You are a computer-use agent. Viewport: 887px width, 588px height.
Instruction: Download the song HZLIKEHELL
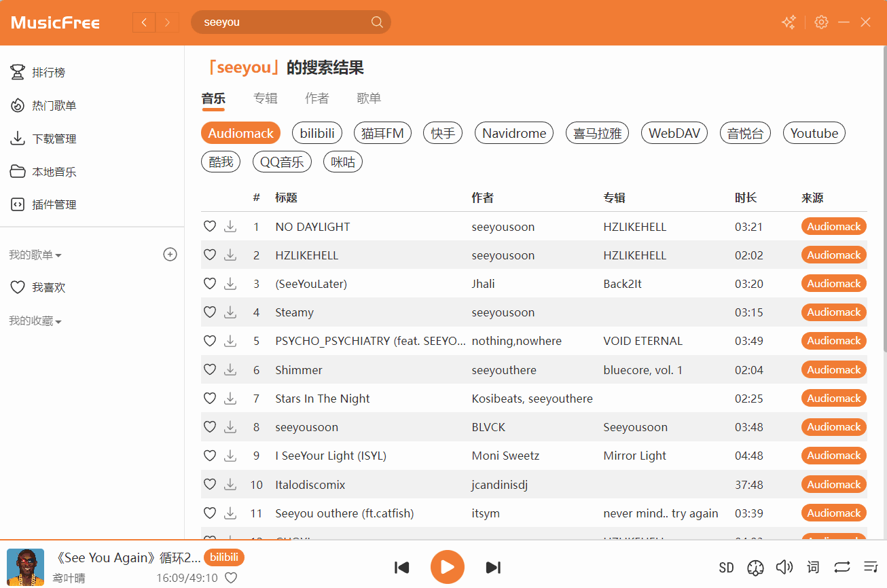point(230,255)
